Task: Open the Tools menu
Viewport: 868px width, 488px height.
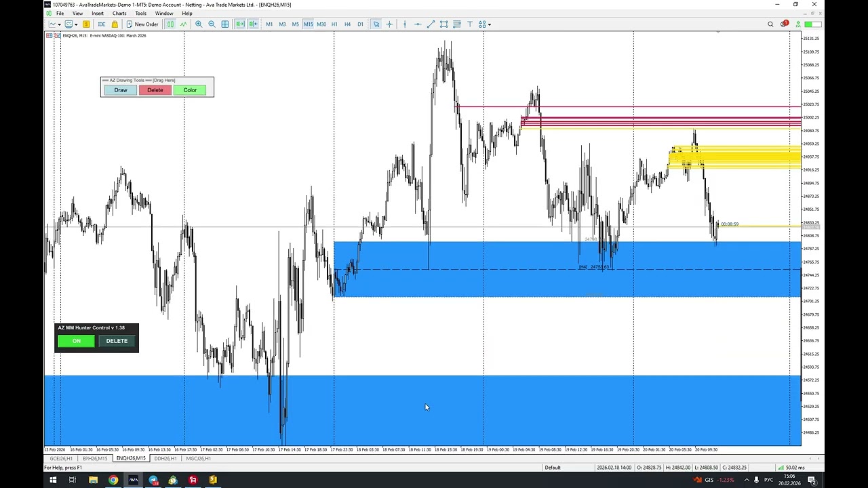Action: coord(140,13)
